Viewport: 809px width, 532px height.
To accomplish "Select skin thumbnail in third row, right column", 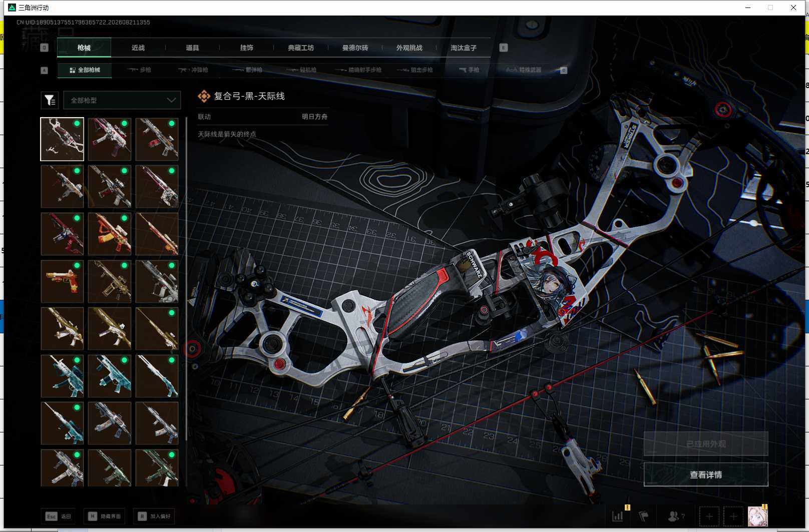I will click(157, 234).
